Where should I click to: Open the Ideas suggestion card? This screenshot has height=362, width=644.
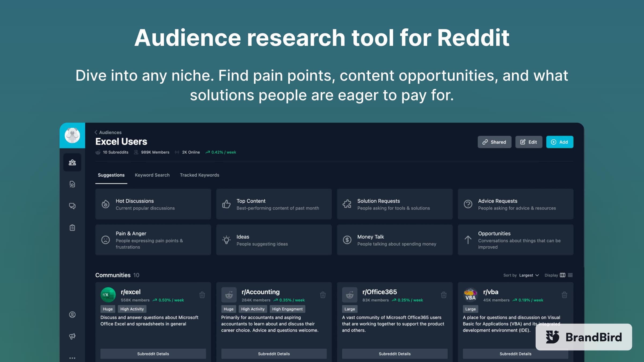click(274, 240)
